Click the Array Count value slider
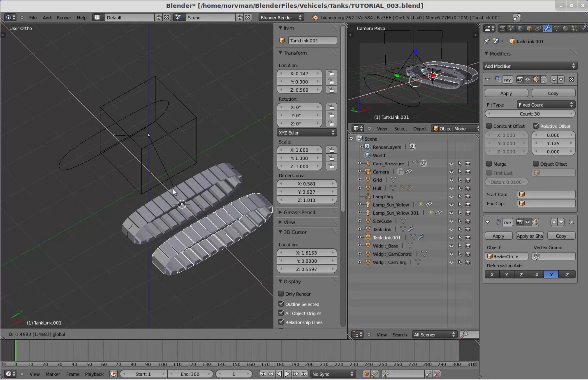588x380 pixels. point(529,114)
